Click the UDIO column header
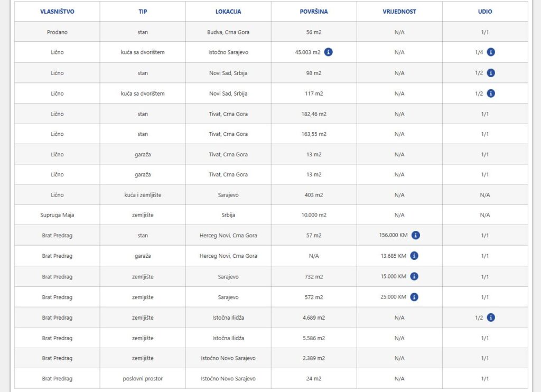 485,12
